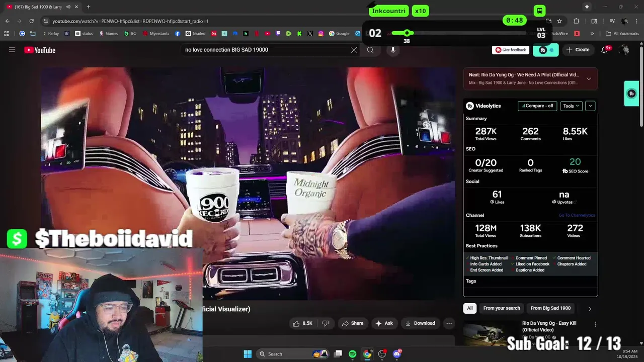Clear the YouTube search box text
The width and height of the screenshot is (644, 362).
[354, 50]
